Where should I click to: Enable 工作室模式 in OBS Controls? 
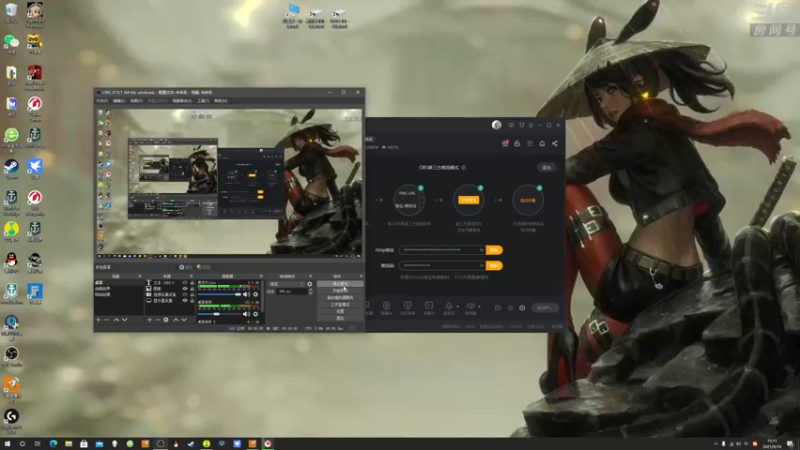340,304
